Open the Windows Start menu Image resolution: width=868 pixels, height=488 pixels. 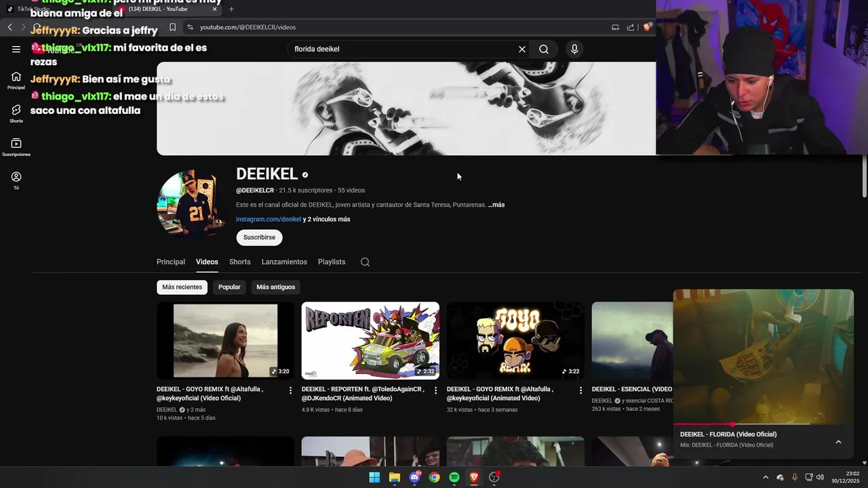tap(374, 477)
